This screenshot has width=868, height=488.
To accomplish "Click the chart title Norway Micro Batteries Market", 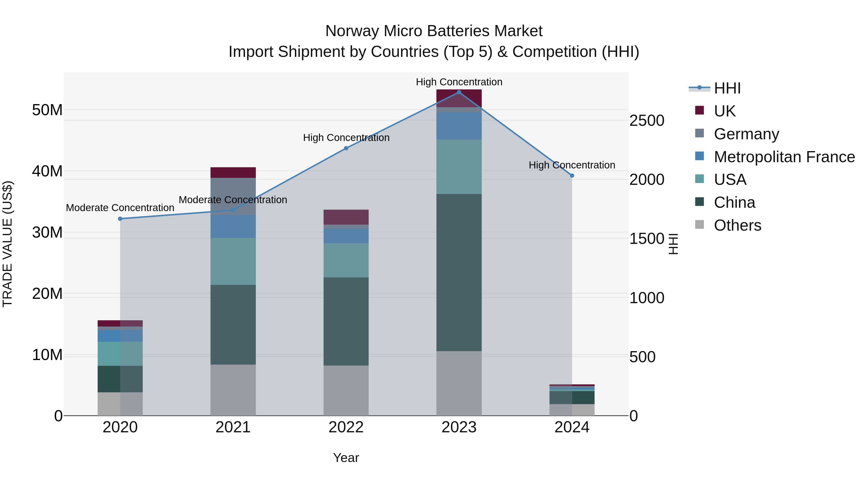I will coord(434,31).
